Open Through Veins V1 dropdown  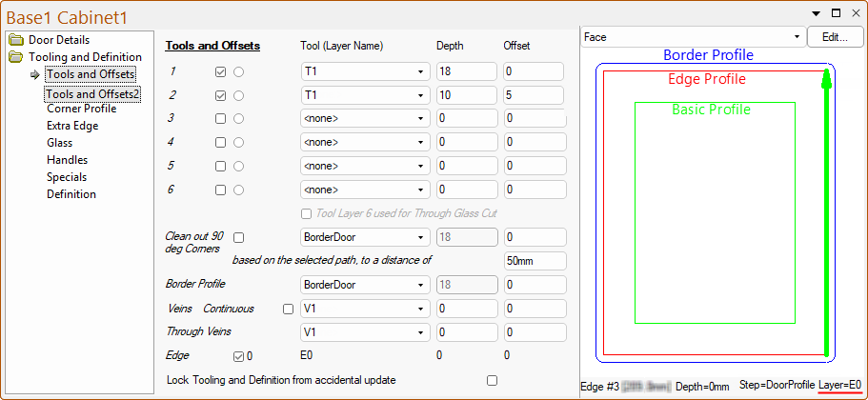365,332
